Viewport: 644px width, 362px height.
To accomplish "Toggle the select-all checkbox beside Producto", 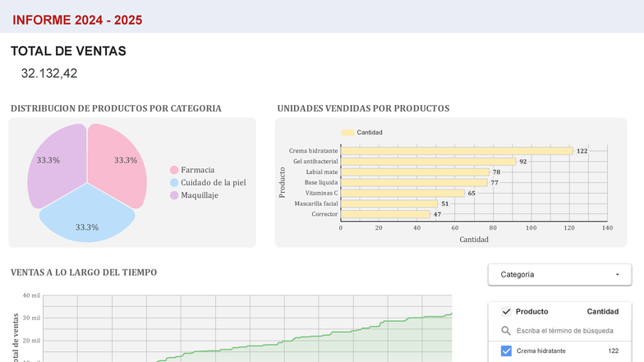I will [x=506, y=311].
